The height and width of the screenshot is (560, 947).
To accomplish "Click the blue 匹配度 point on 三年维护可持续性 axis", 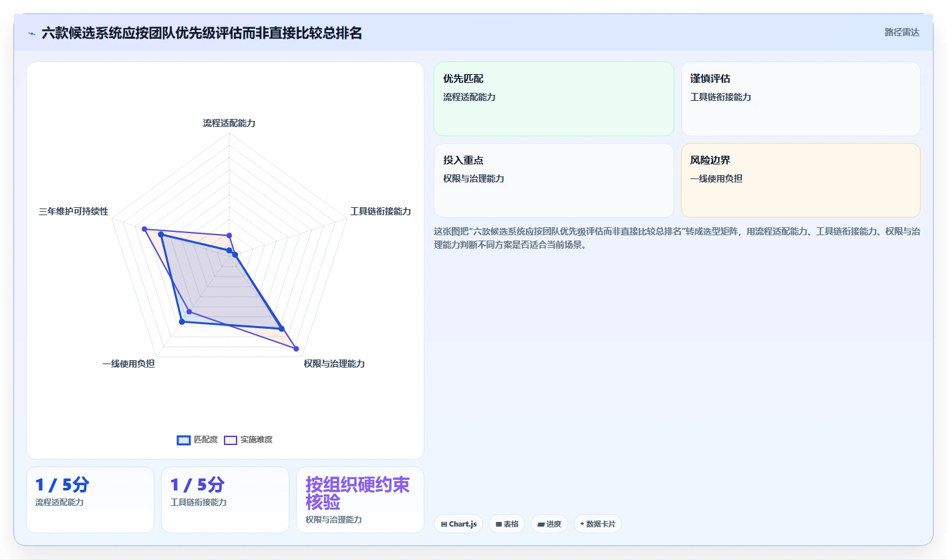I will (x=160, y=235).
